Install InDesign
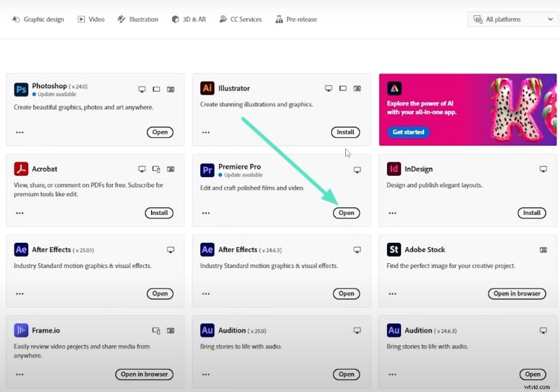Viewport: 560px width, 392px height. point(532,213)
